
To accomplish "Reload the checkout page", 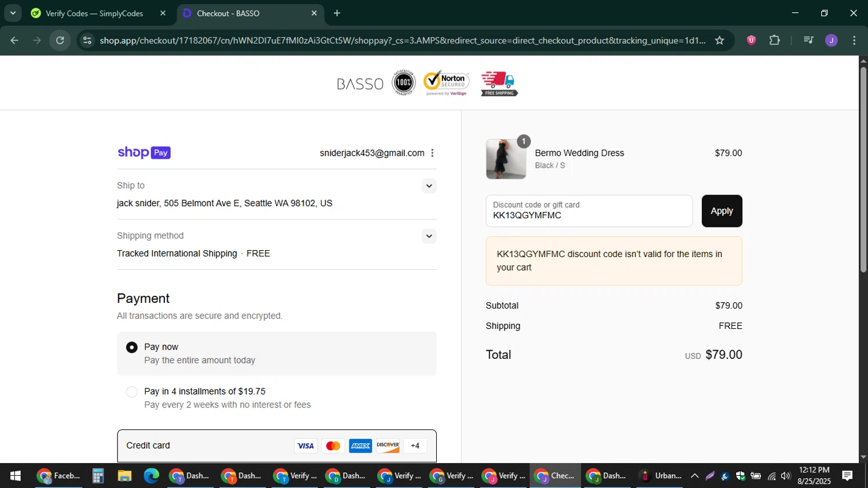I will (60, 41).
